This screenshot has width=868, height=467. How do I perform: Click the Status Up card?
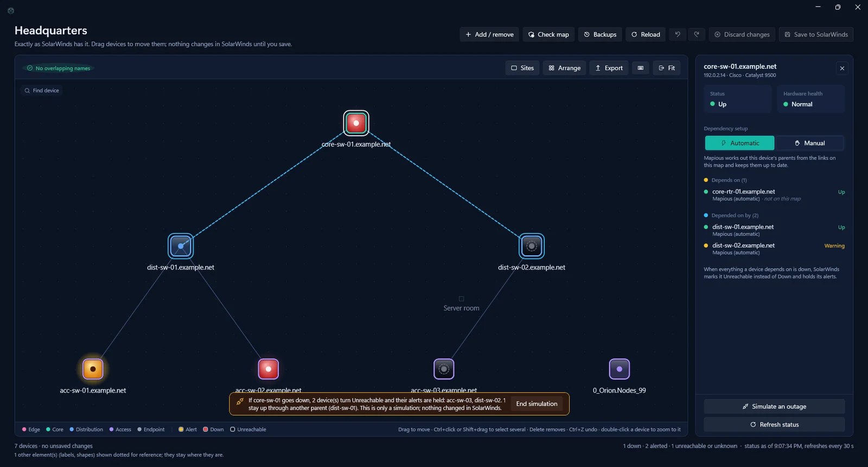click(738, 99)
